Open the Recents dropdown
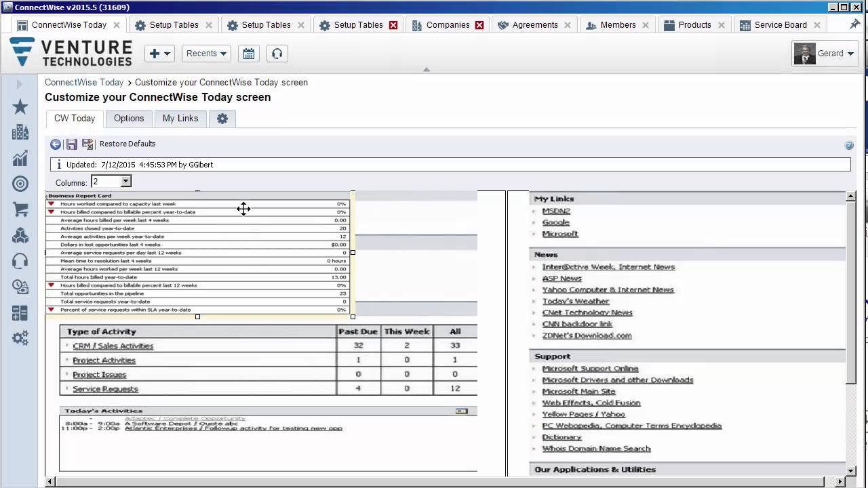 click(205, 53)
